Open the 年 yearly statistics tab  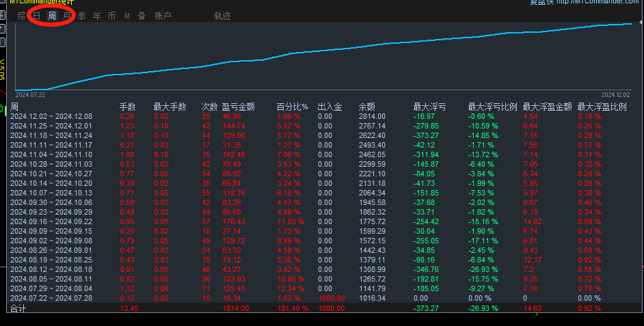tap(97, 16)
